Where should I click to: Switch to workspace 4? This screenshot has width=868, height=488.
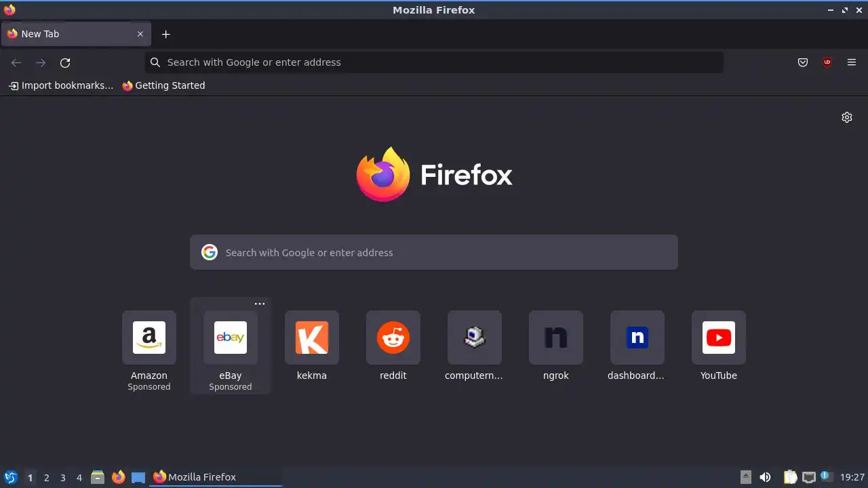[79, 478]
